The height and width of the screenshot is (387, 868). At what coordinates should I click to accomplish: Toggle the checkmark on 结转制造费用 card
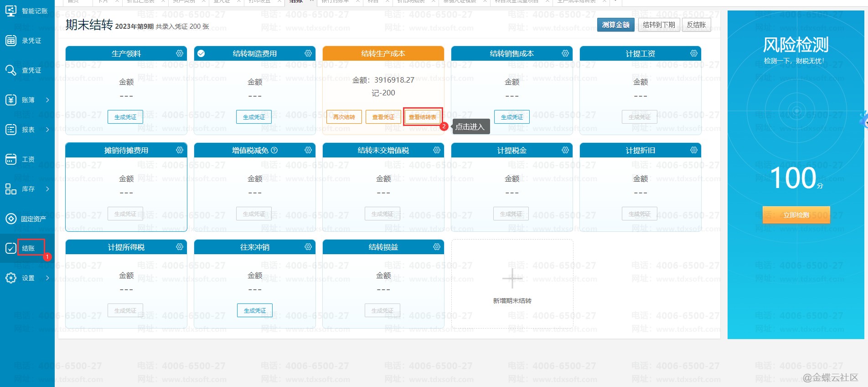click(201, 53)
